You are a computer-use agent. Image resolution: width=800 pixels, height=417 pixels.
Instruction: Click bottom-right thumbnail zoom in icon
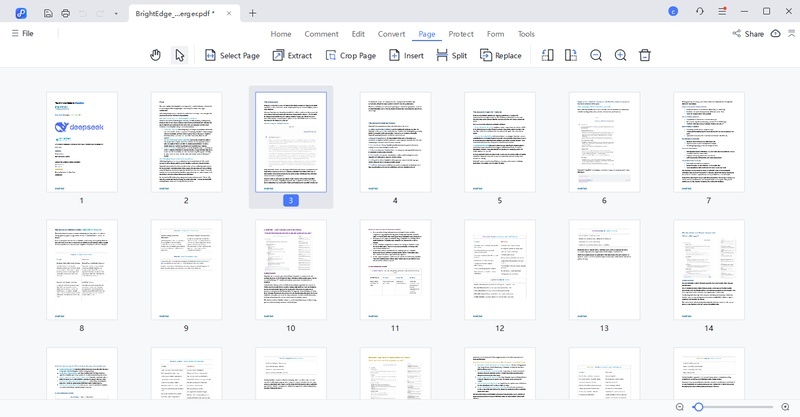(786, 407)
